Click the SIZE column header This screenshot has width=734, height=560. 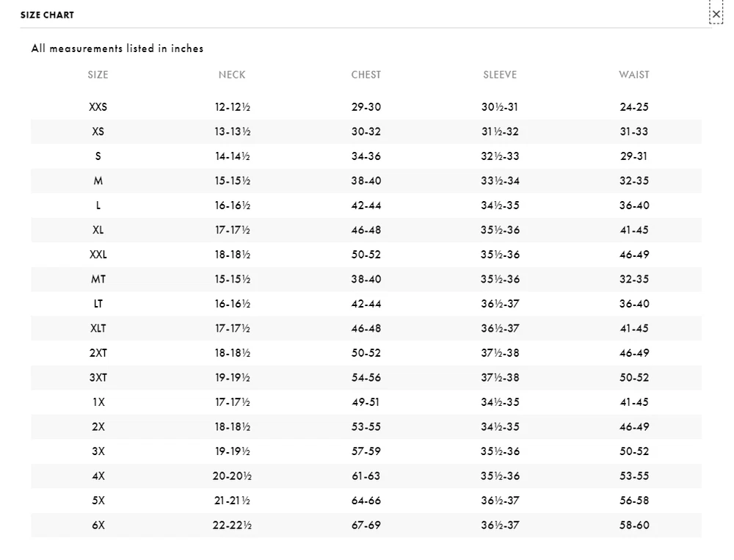(x=98, y=75)
